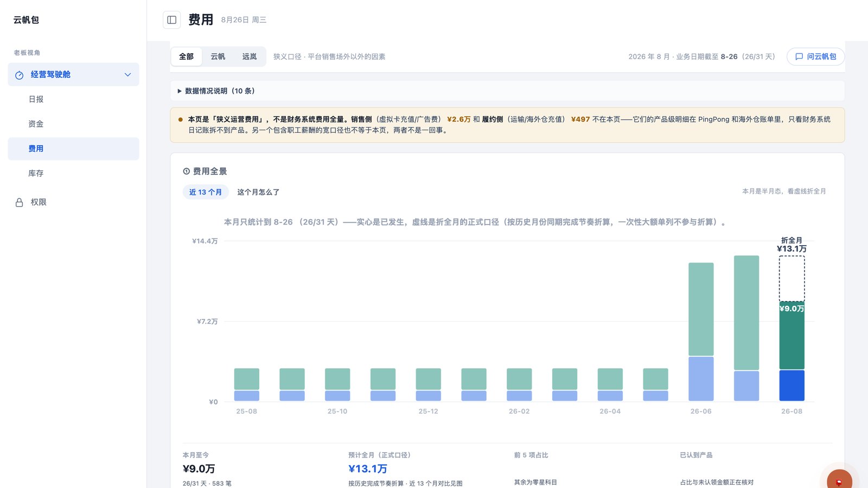This screenshot has width=868, height=488.
Task: Click the chat bubble icon in 问云帆包
Action: click(799, 56)
